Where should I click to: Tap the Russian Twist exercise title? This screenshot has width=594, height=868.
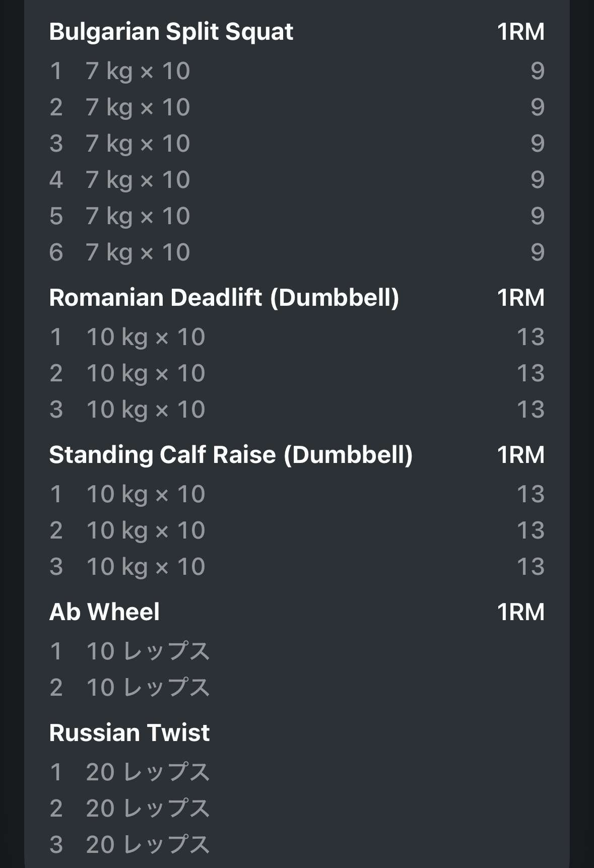click(129, 733)
